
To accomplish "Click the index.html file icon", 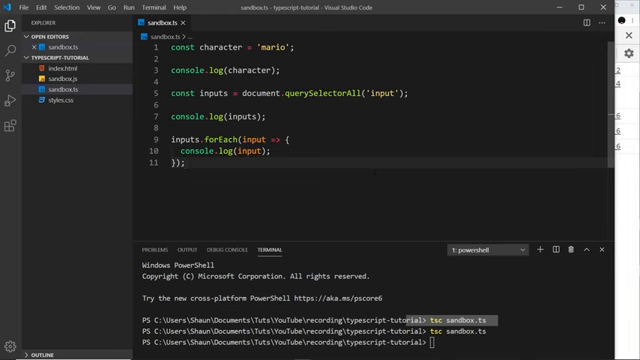I will 42,69.
